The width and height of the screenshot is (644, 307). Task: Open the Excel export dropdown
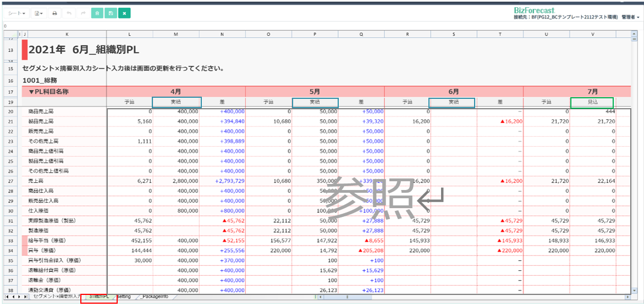[38, 13]
